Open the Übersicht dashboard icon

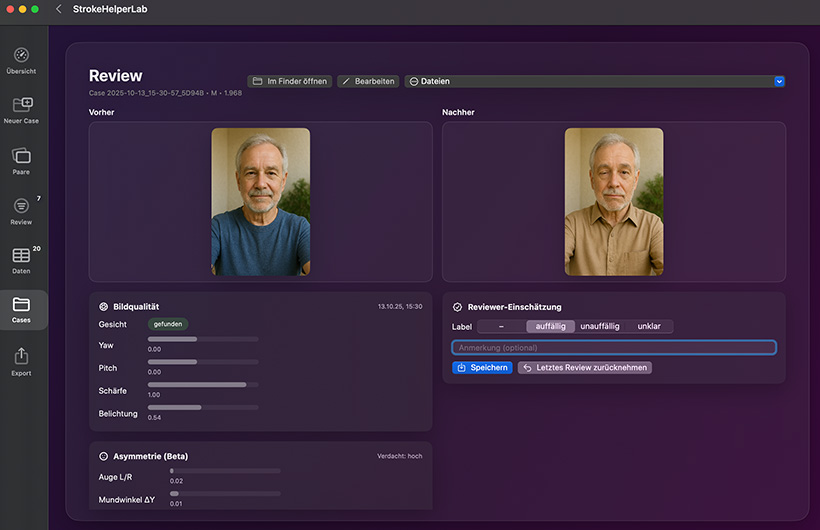pyautogui.click(x=21, y=55)
